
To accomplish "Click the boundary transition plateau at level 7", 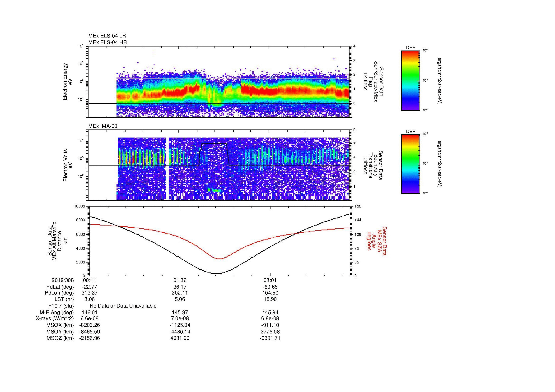I will coord(214,144).
